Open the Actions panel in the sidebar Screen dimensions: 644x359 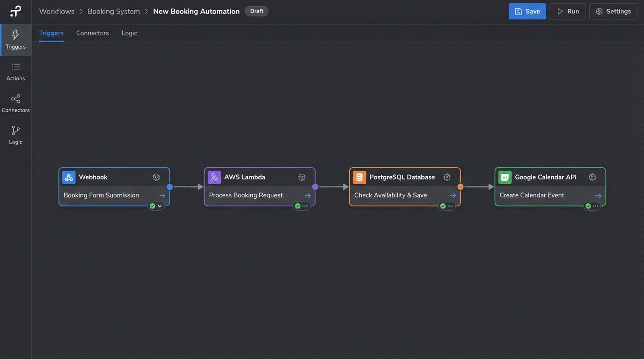(x=15, y=71)
